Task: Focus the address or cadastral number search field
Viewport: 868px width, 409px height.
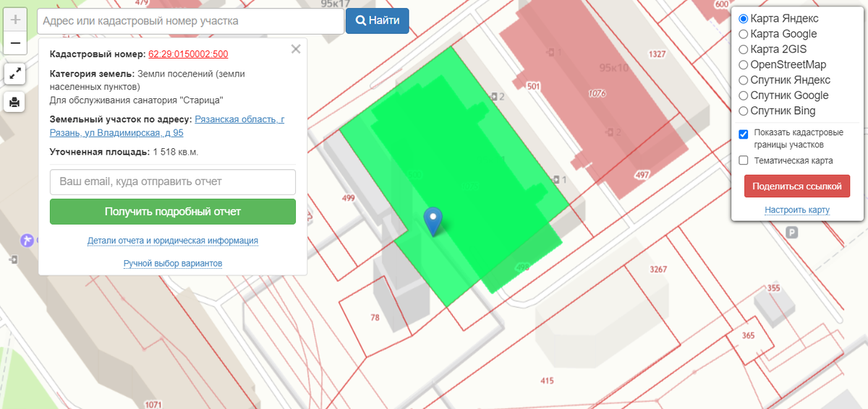Action: click(190, 21)
